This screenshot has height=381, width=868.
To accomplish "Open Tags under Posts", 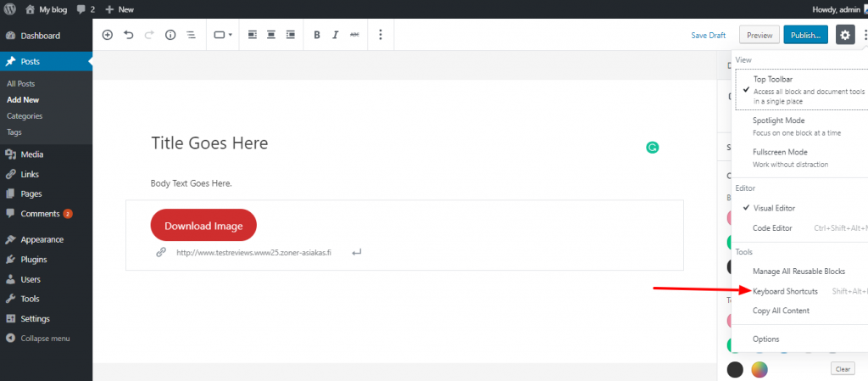I will (x=14, y=132).
